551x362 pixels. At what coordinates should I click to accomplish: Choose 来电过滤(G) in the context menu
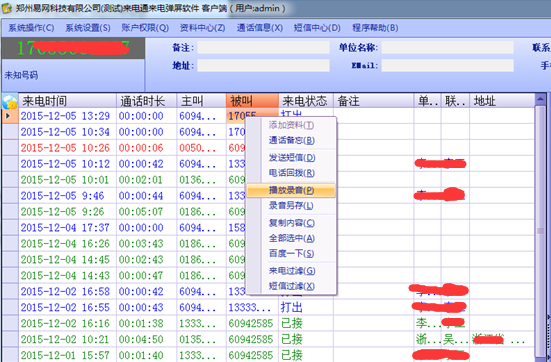291,271
